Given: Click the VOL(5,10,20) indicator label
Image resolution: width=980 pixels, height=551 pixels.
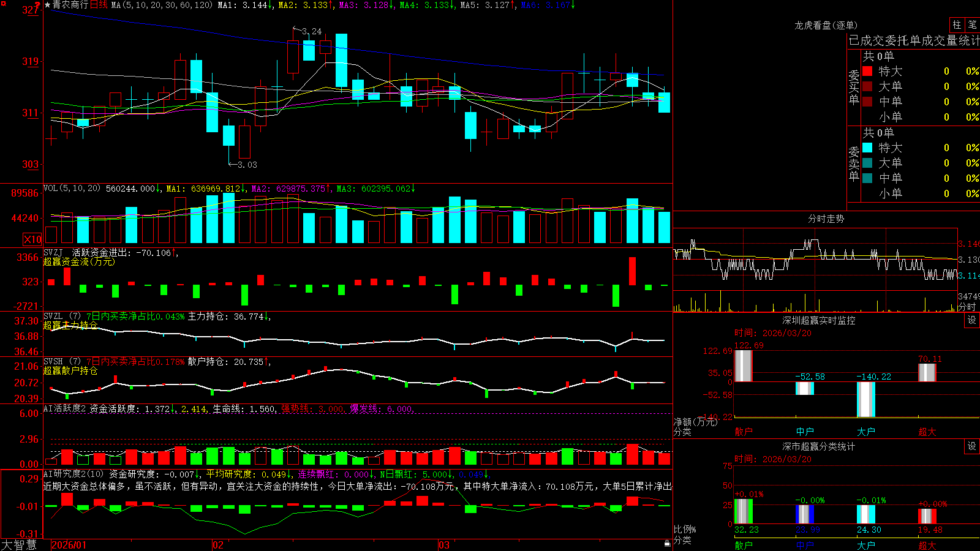Looking at the screenshot, I should [72, 189].
